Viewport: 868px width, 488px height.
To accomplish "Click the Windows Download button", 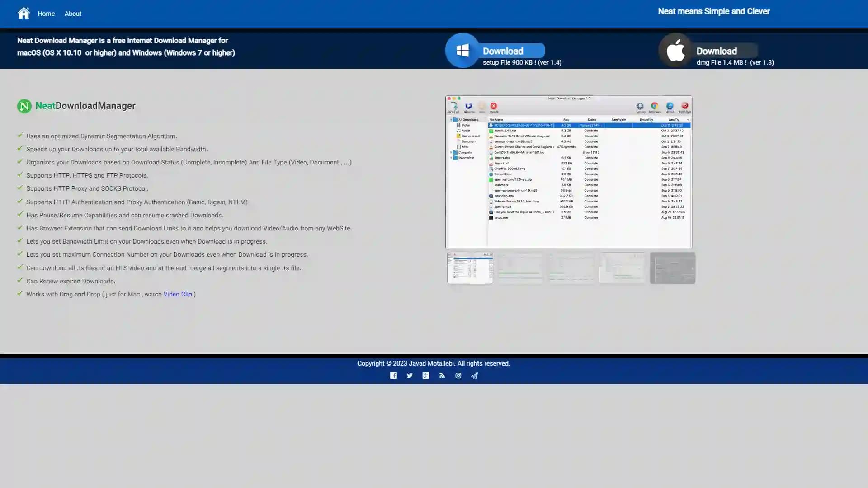I will click(503, 51).
